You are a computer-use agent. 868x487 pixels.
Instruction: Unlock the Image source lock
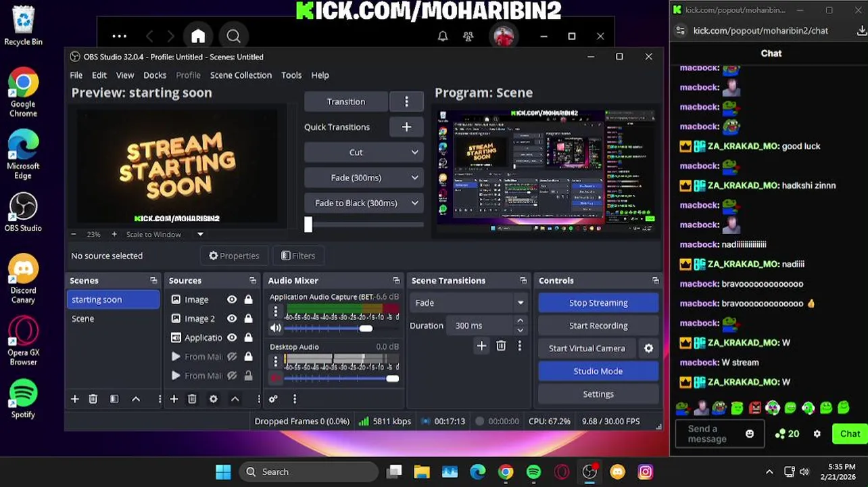coord(248,300)
